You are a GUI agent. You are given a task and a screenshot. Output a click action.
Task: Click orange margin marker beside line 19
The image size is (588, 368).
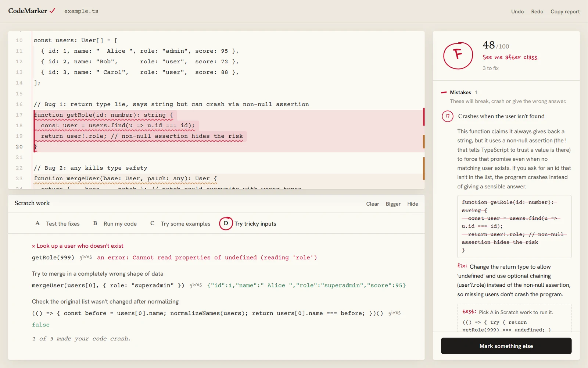click(x=424, y=141)
